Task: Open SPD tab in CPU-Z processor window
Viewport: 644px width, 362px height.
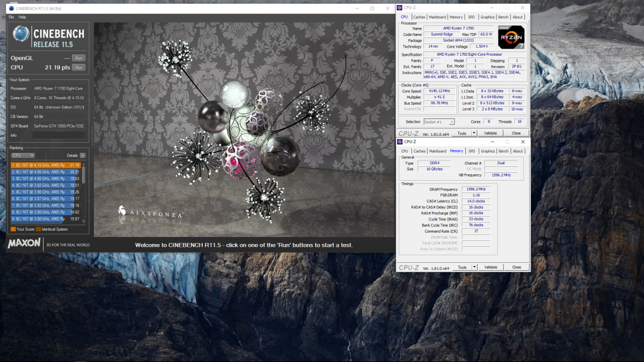Action: (x=471, y=17)
